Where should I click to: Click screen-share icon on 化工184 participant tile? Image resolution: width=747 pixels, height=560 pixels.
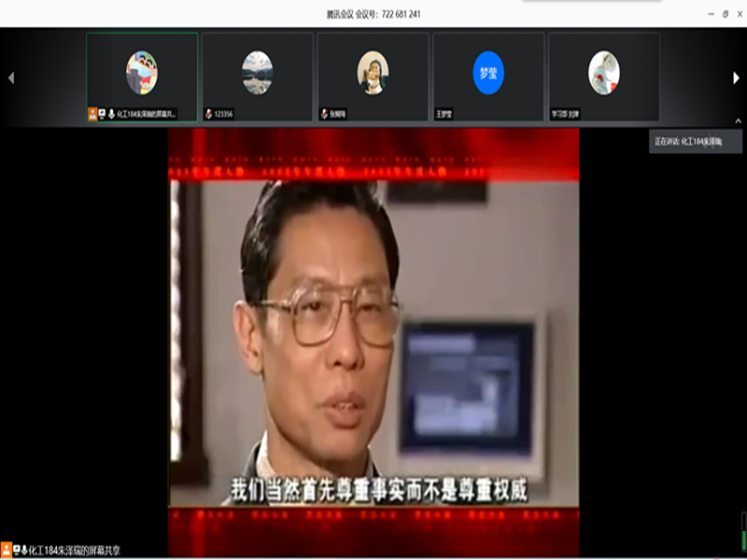(102, 114)
